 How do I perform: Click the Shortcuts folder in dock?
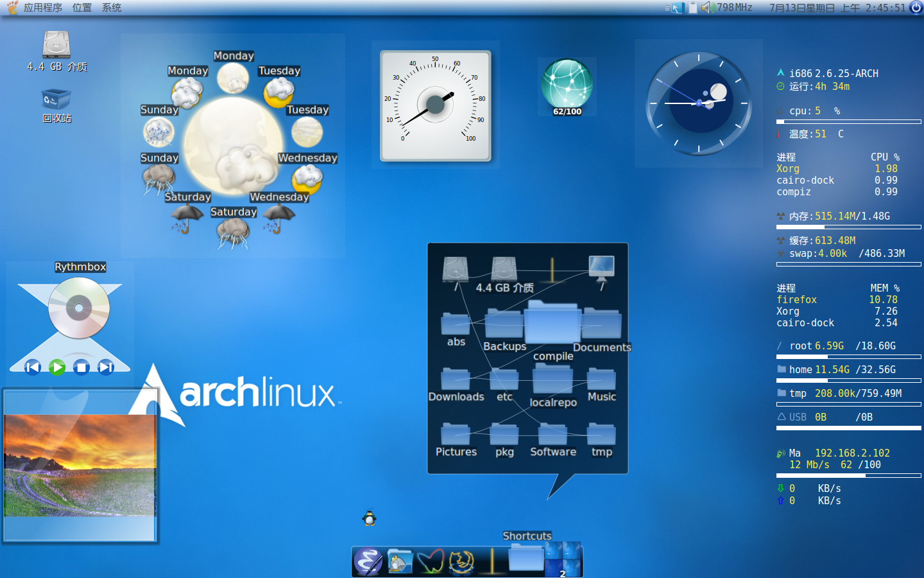[x=526, y=556]
